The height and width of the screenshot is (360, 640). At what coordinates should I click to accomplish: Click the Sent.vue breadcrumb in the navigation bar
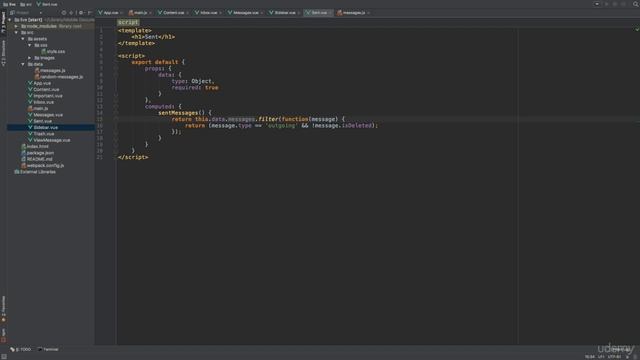pos(47,4)
